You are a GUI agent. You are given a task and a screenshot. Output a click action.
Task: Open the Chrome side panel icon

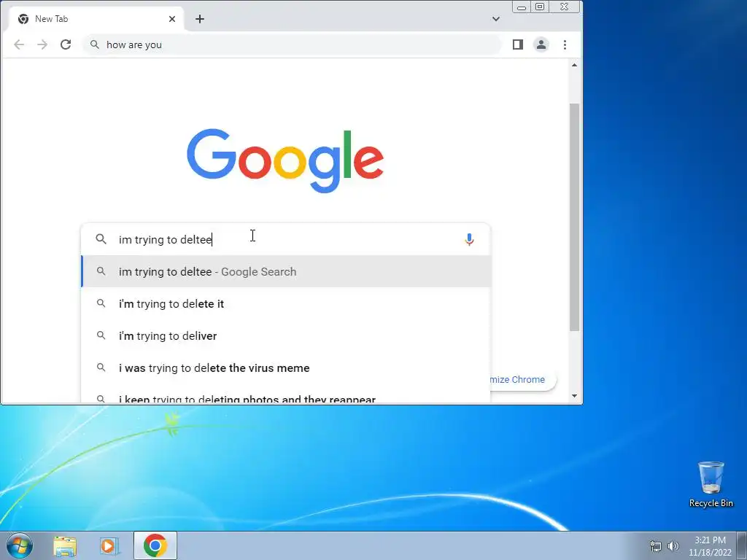(x=518, y=44)
